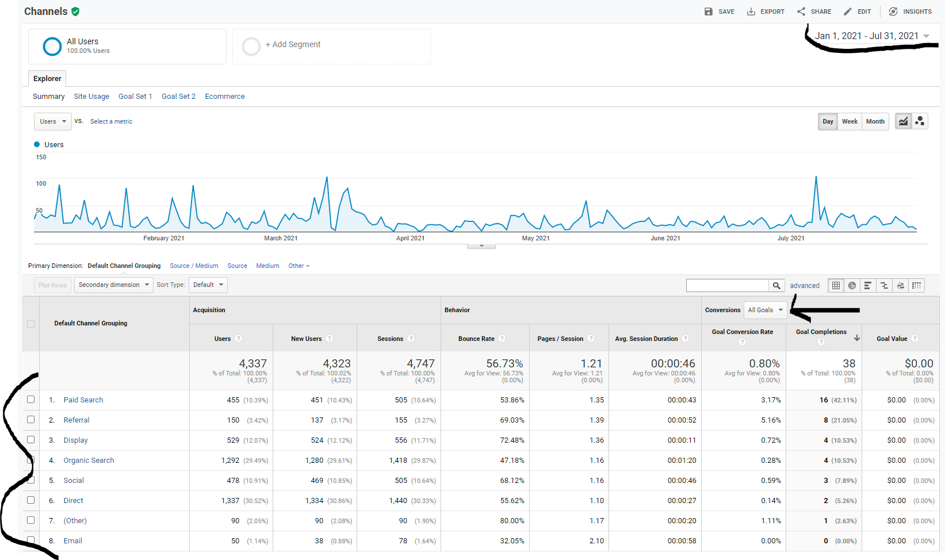Click the advanced filter link

(x=804, y=286)
